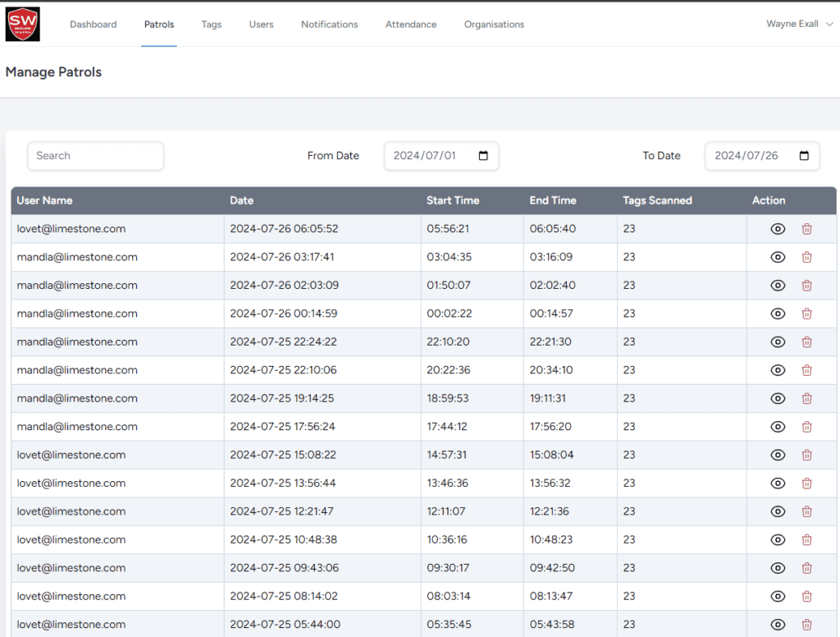Screen dimensions: 840x637
Task: Delete the patrol dated 2024-07-26 00:14:59
Action: [806, 314]
